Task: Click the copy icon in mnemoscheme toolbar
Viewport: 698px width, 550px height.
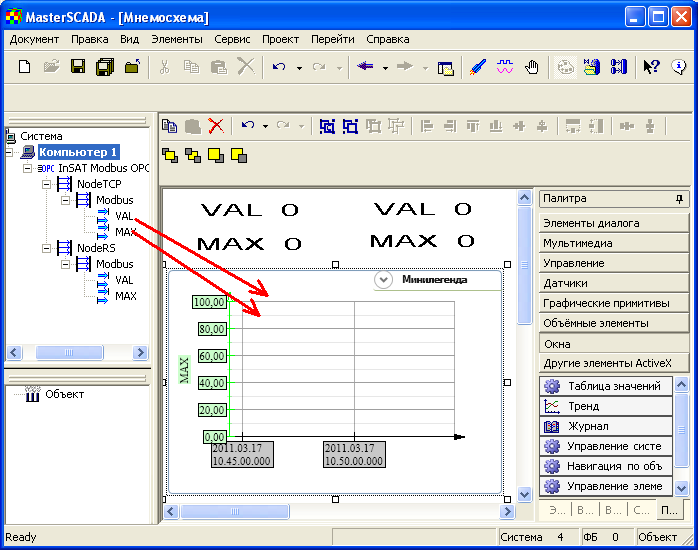Action: (x=169, y=126)
